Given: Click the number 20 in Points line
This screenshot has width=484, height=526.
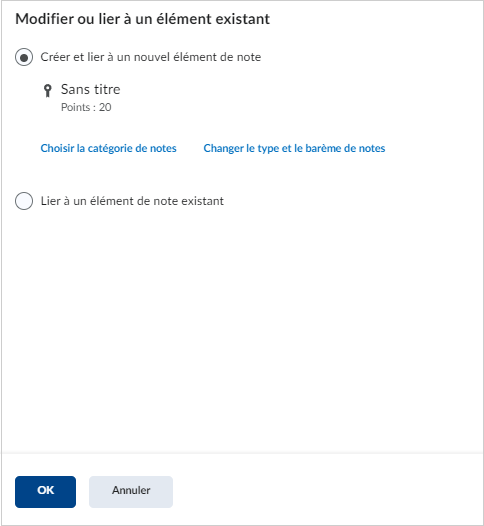Looking at the screenshot, I should pyautogui.click(x=105, y=107).
